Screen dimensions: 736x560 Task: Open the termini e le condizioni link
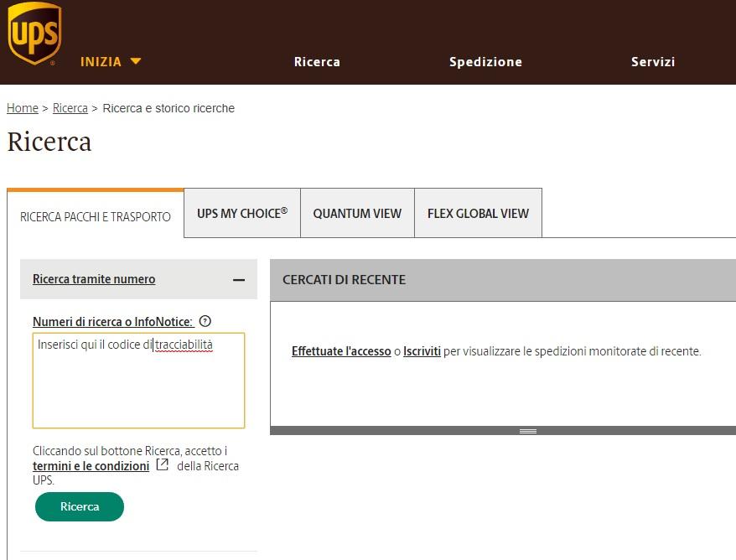click(x=91, y=466)
